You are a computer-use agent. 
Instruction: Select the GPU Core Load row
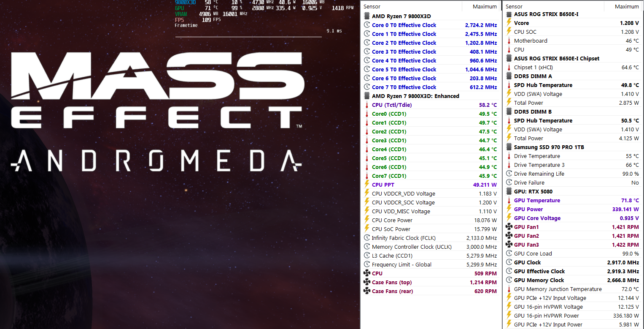[572, 253]
